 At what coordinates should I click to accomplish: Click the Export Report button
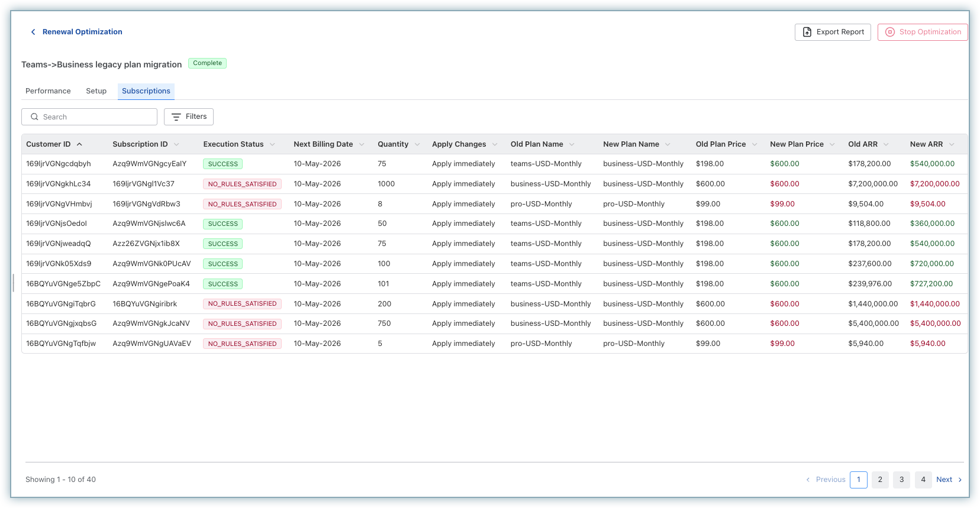833,32
